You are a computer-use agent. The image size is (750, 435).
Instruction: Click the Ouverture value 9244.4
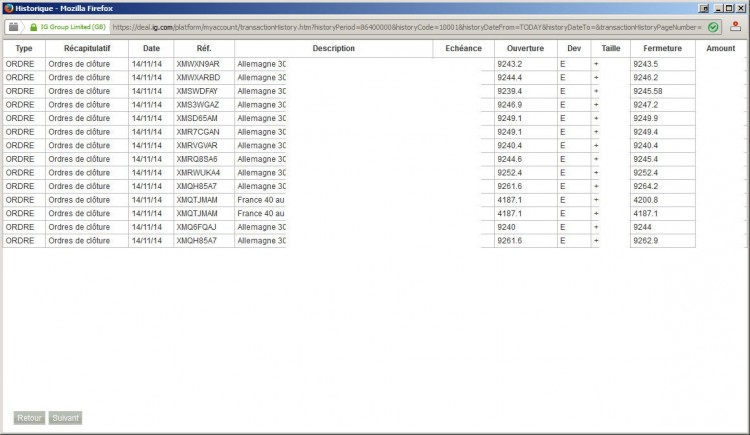tap(509, 78)
